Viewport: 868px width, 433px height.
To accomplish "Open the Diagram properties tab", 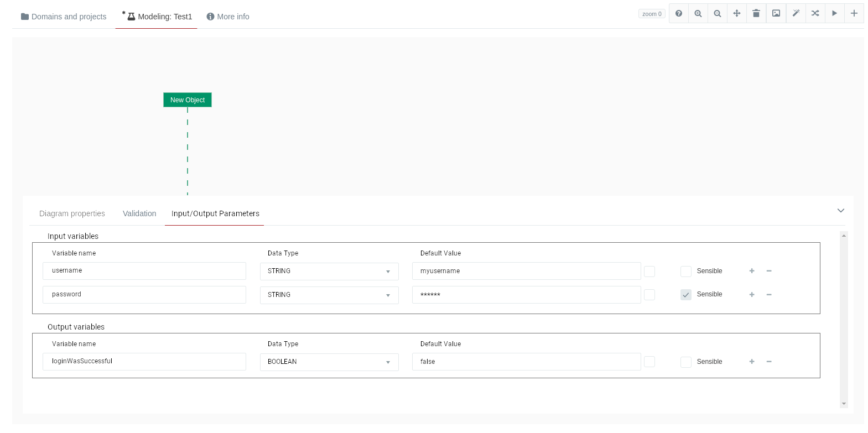I will (x=72, y=213).
